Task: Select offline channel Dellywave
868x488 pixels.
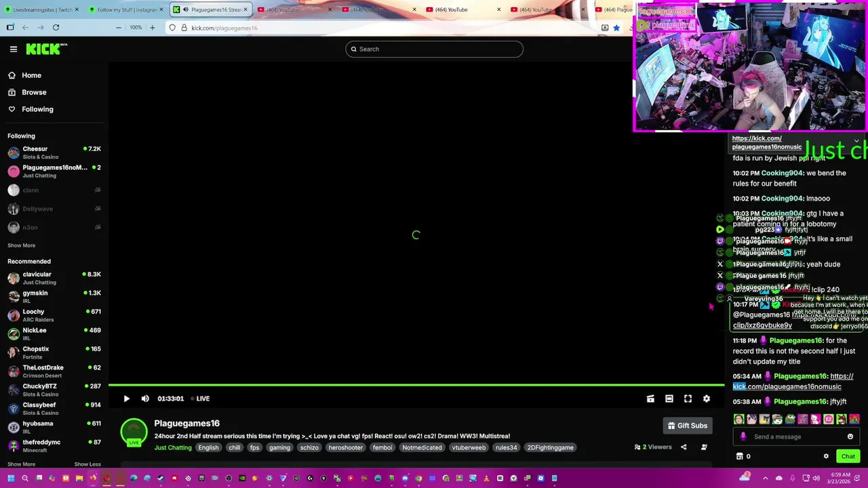Action: pyautogui.click(x=54, y=209)
